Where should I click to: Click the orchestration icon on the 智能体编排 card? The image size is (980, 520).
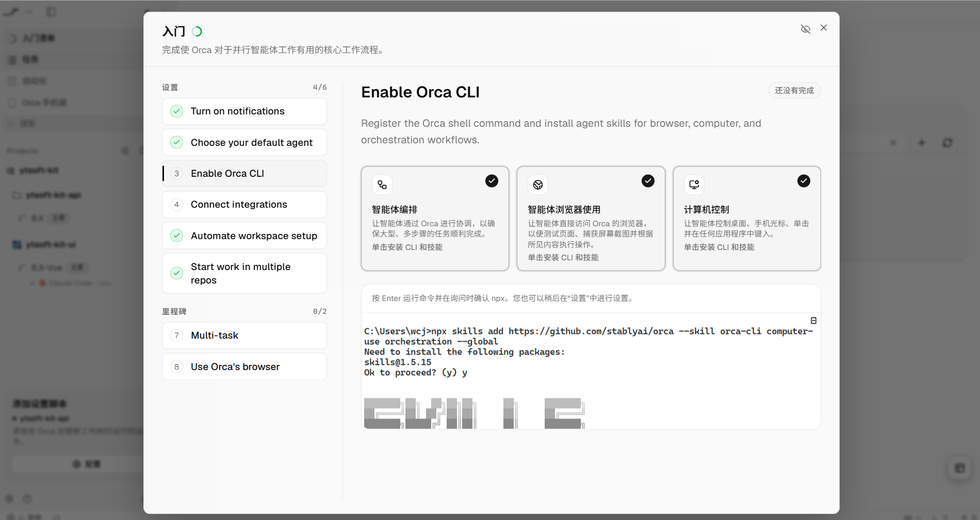point(382,184)
